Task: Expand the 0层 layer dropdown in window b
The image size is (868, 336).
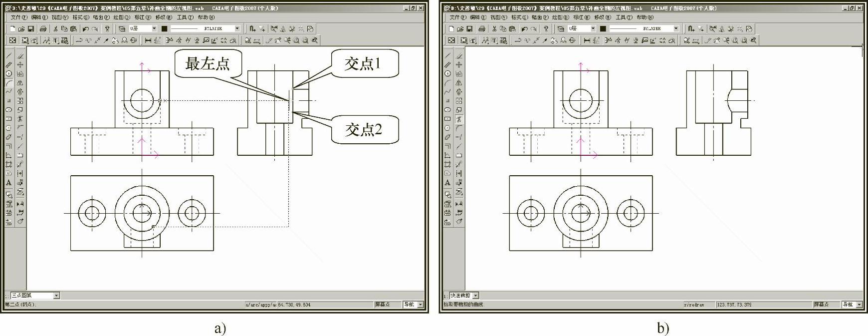Action: tap(593, 29)
